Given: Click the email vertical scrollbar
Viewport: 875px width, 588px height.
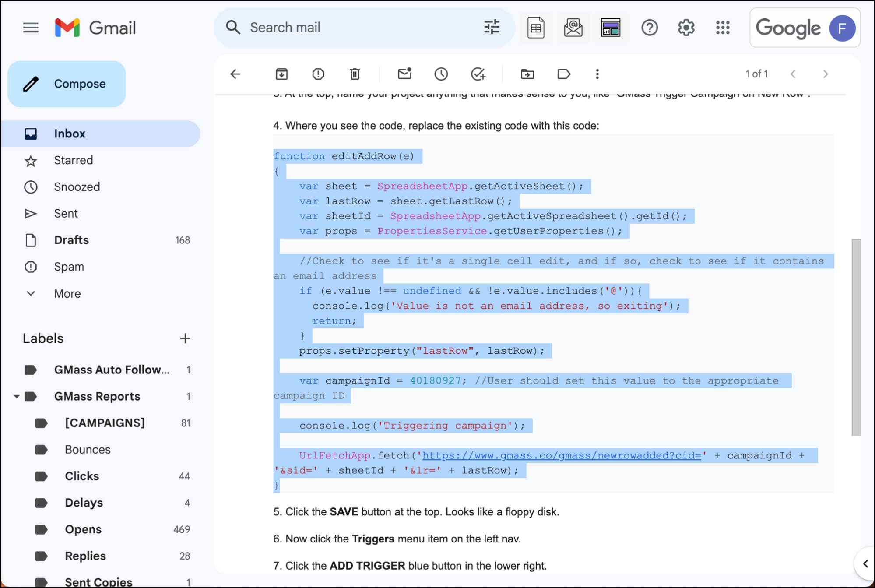Looking at the screenshot, I should [x=856, y=337].
